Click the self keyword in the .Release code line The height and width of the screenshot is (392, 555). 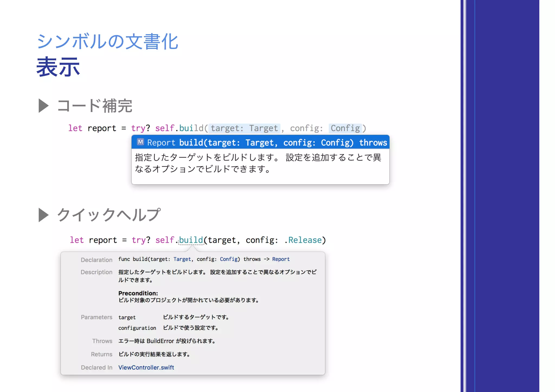pos(165,240)
